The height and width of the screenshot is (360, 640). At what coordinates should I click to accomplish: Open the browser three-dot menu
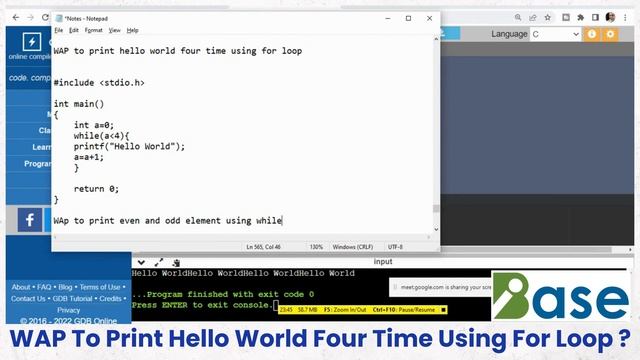625,18
